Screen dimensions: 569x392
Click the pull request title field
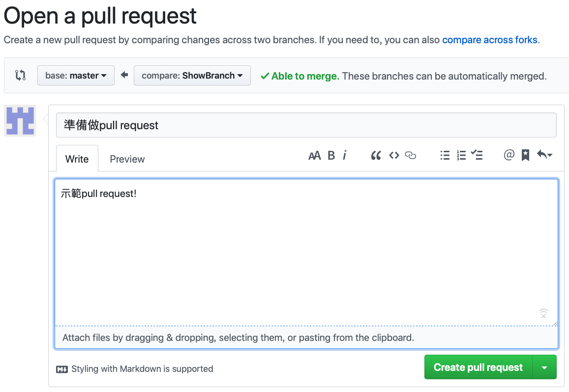(x=306, y=125)
